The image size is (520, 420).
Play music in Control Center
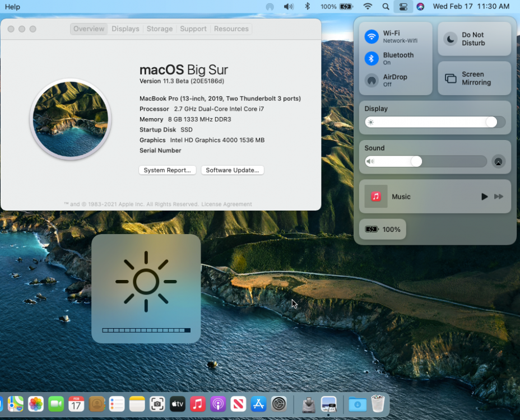point(484,197)
